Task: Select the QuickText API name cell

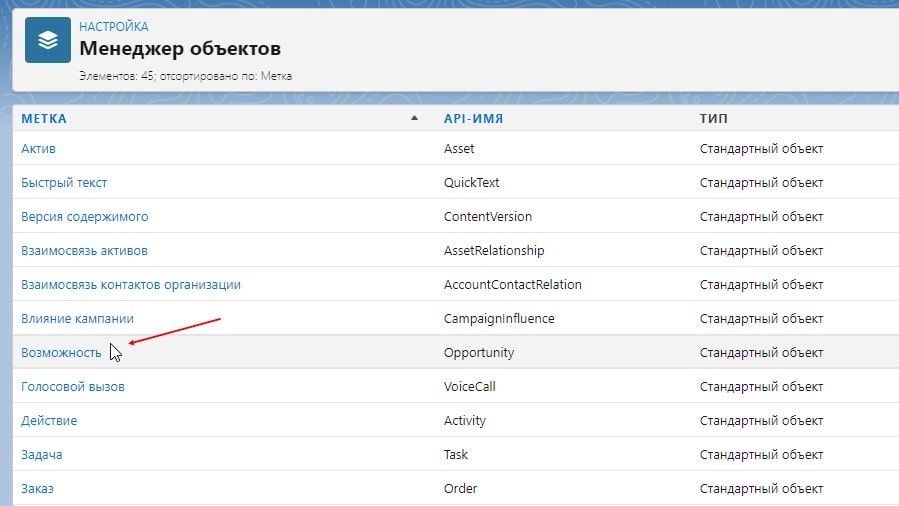Action: 471,183
